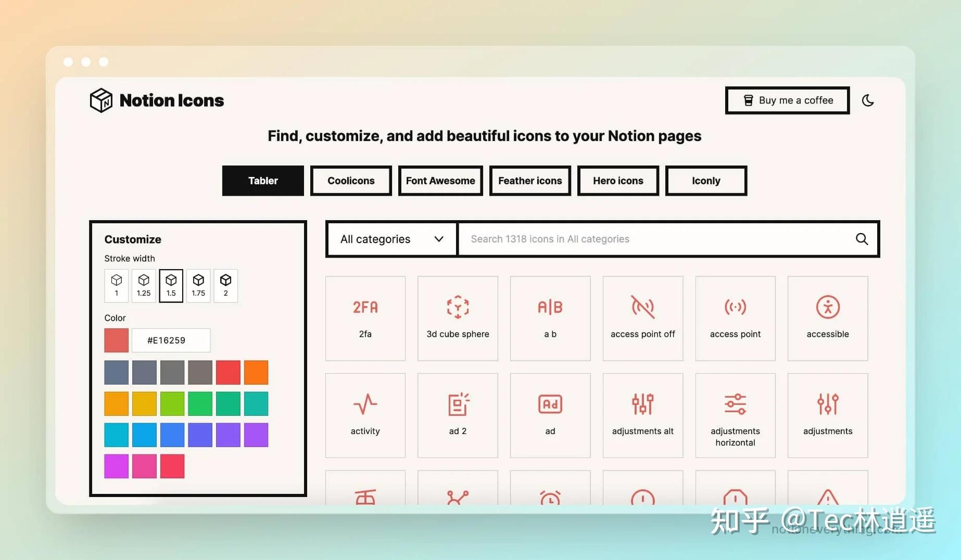Select the accessible icon
This screenshot has height=560, width=961.
tap(827, 317)
